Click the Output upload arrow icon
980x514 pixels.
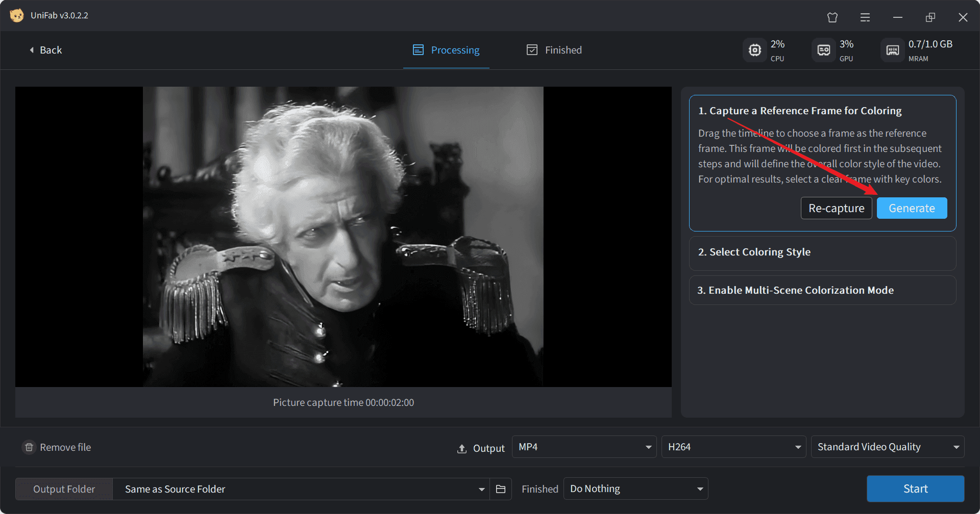click(x=462, y=448)
